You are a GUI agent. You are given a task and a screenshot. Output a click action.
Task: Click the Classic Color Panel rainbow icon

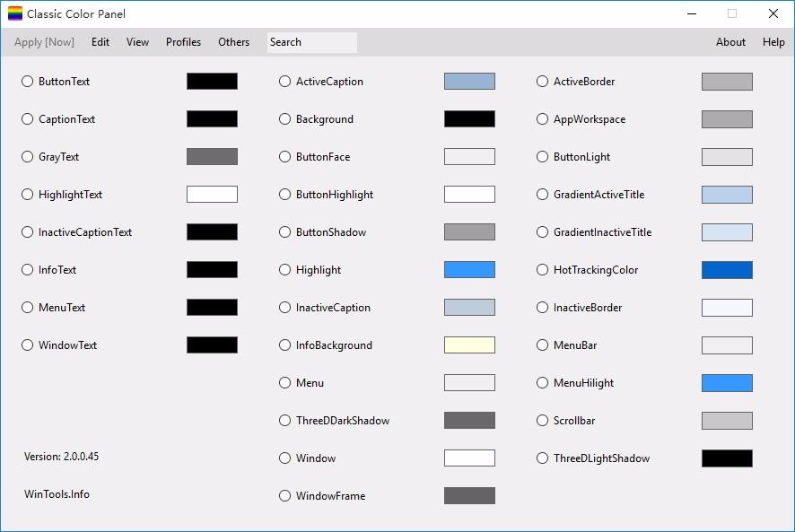pos(15,13)
